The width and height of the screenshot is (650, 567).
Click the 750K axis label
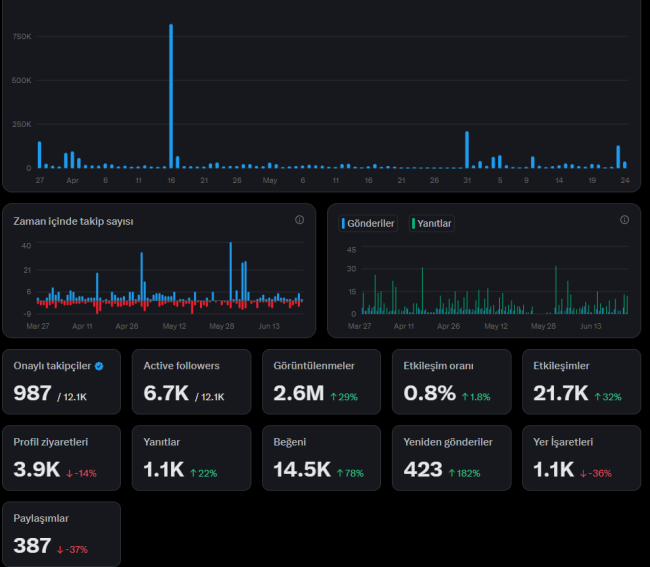point(22,36)
